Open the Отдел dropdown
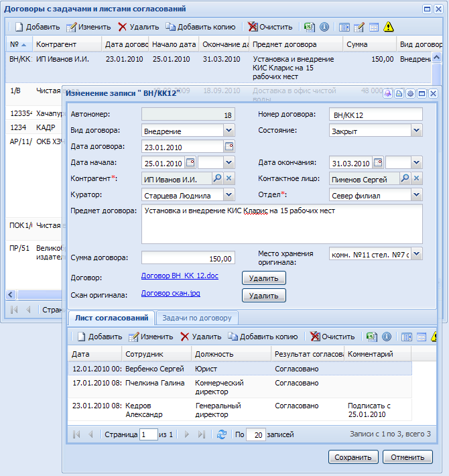The height and width of the screenshot is (476, 449). (x=417, y=195)
